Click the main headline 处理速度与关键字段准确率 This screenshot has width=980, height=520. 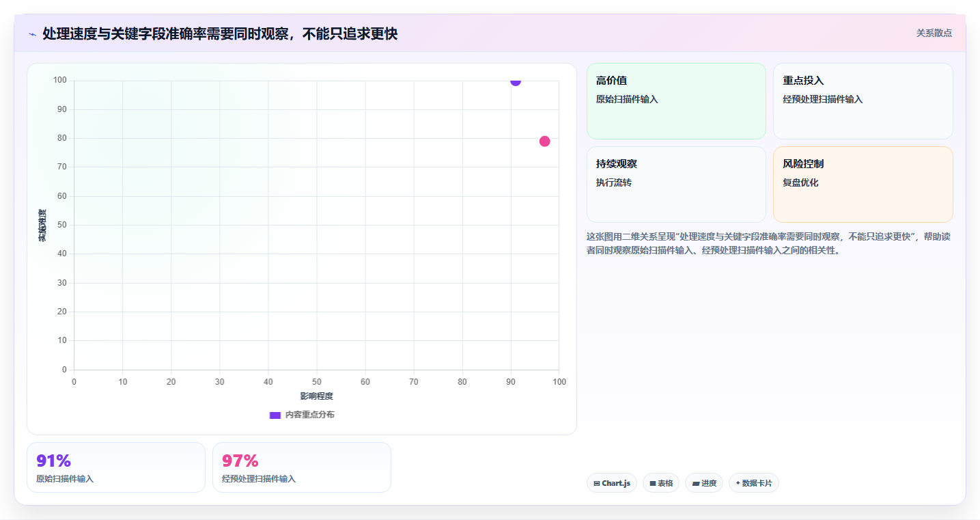click(220, 33)
